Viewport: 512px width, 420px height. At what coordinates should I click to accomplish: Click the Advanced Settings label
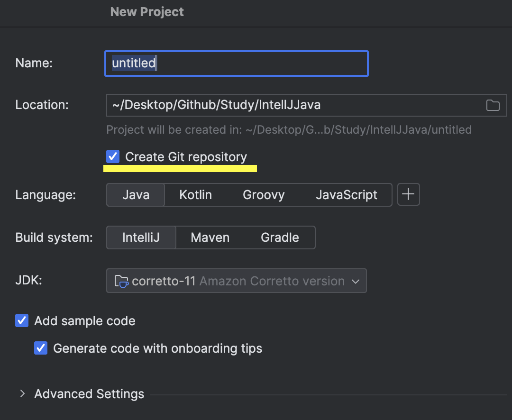click(89, 394)
